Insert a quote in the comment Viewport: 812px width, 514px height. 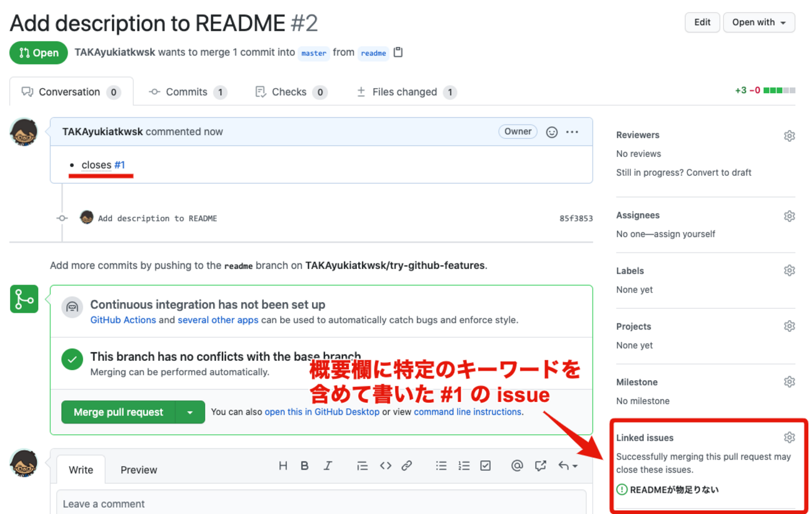point(363,466)
